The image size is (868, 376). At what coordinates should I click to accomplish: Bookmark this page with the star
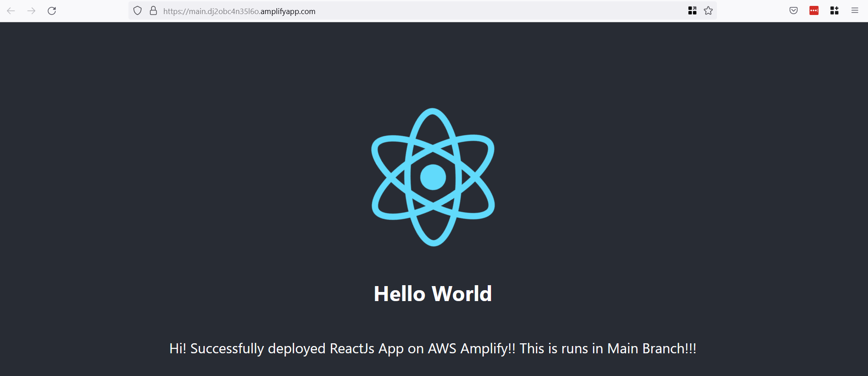click(708, 11)
